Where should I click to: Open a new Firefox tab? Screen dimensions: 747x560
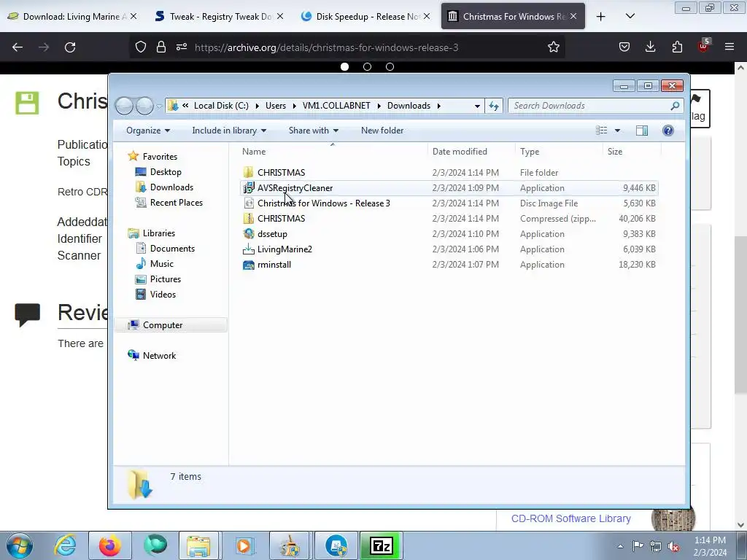601,17
